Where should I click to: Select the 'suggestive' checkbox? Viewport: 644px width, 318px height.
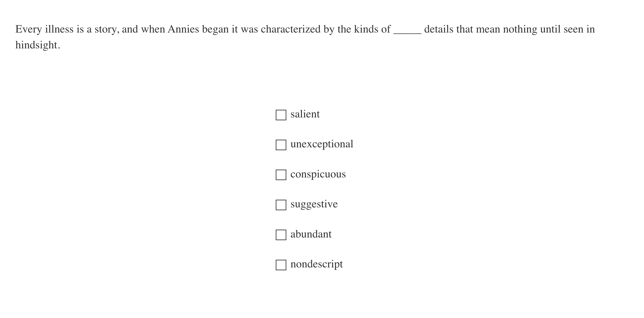coord(281,205)
